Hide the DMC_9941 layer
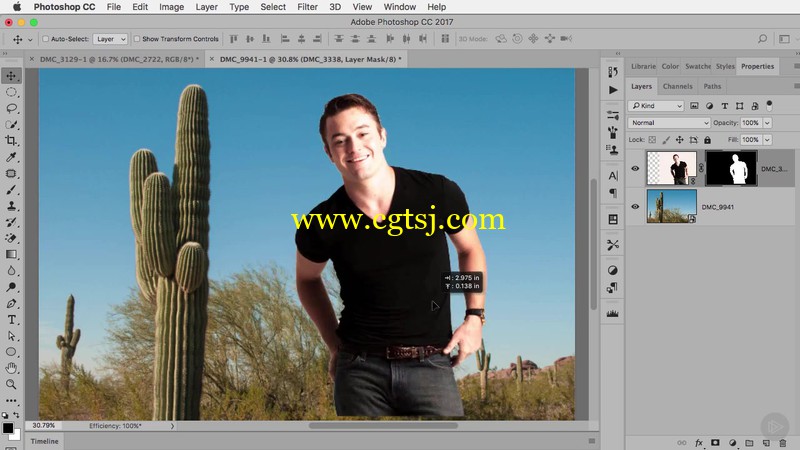The image size is (800, 450). 635,207
